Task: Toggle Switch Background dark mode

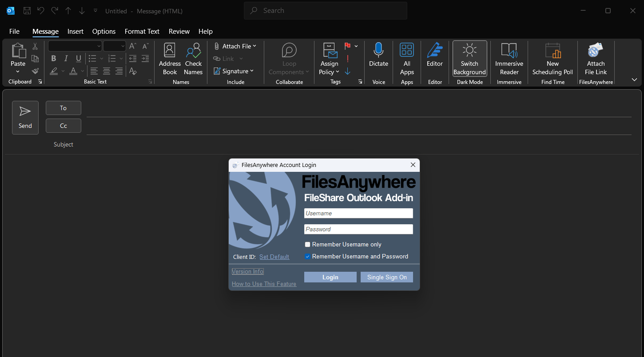Action: 469,59
